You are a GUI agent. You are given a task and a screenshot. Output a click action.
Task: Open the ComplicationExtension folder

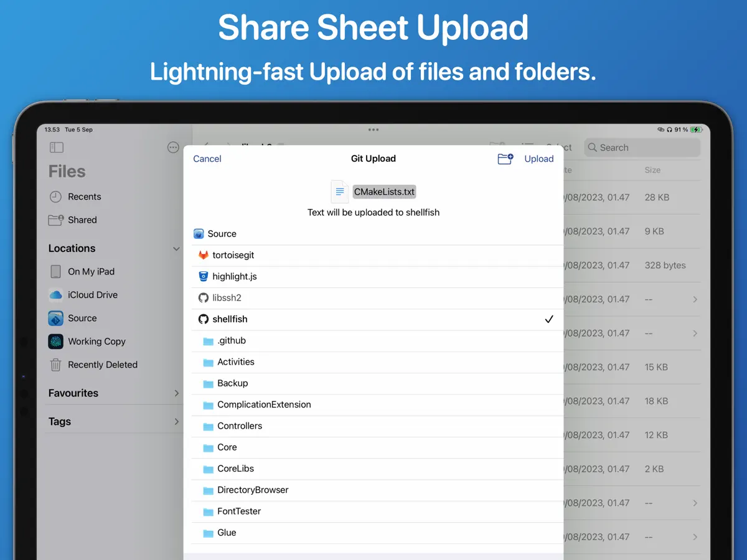coord(374,405)
